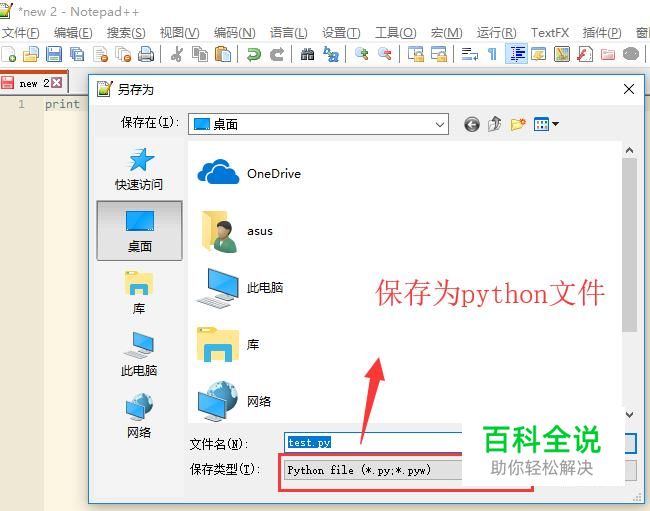
Task: Click the Cut scissors icon
Action: click(177, 54)
